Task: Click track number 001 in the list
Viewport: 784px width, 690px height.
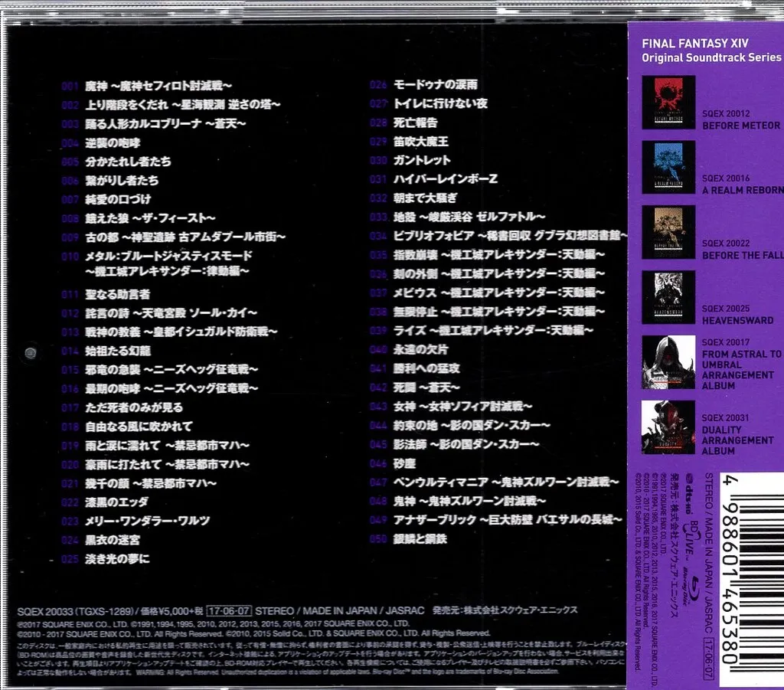Action: [x=70, y=86]
